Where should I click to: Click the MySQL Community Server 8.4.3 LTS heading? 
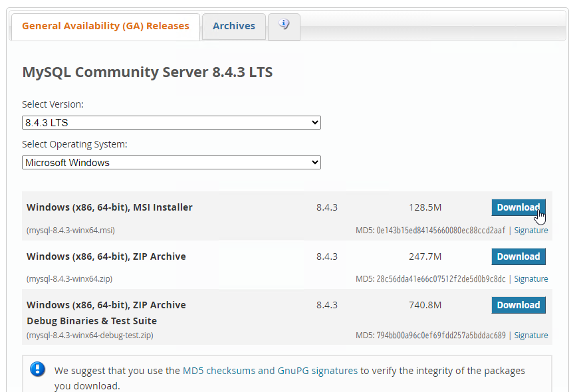point(148,72)
